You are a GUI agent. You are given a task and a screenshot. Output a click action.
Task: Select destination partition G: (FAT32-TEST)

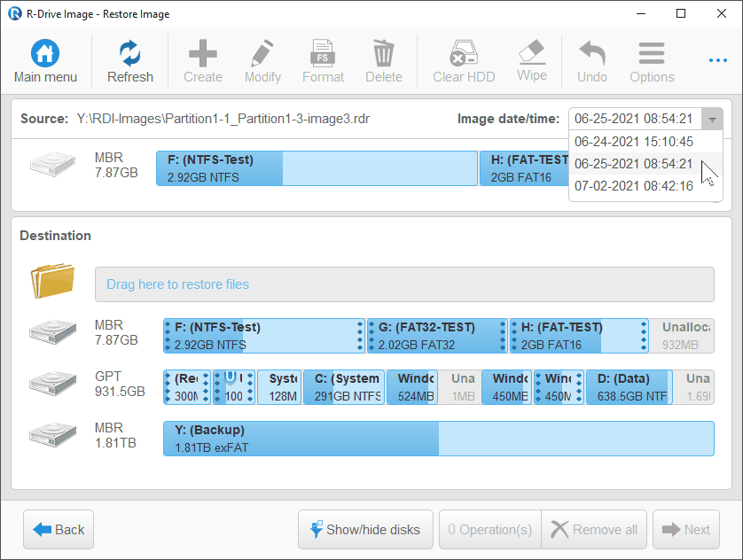[437, 336]
